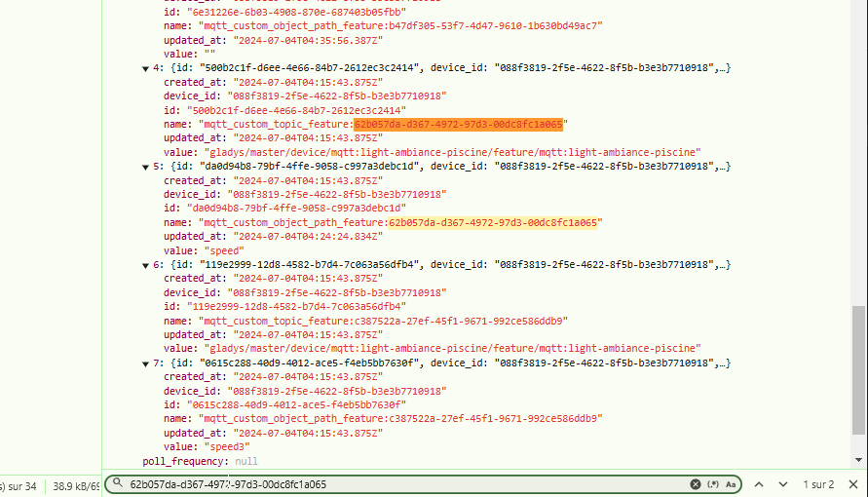868x497 pixels.
Task: Click the magnifier icon in the search bar
Action: click(118, 484)
